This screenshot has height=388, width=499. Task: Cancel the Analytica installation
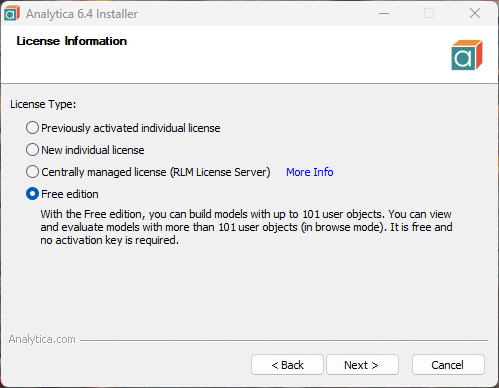point(448,365)
